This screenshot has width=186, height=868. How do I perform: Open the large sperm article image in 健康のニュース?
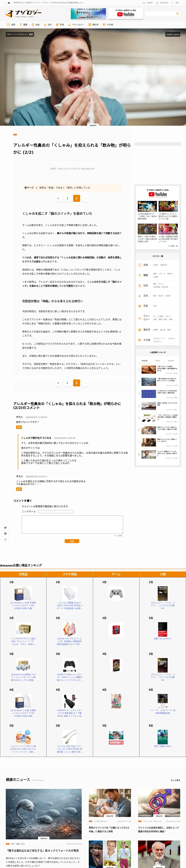click(x=44, y=814)
